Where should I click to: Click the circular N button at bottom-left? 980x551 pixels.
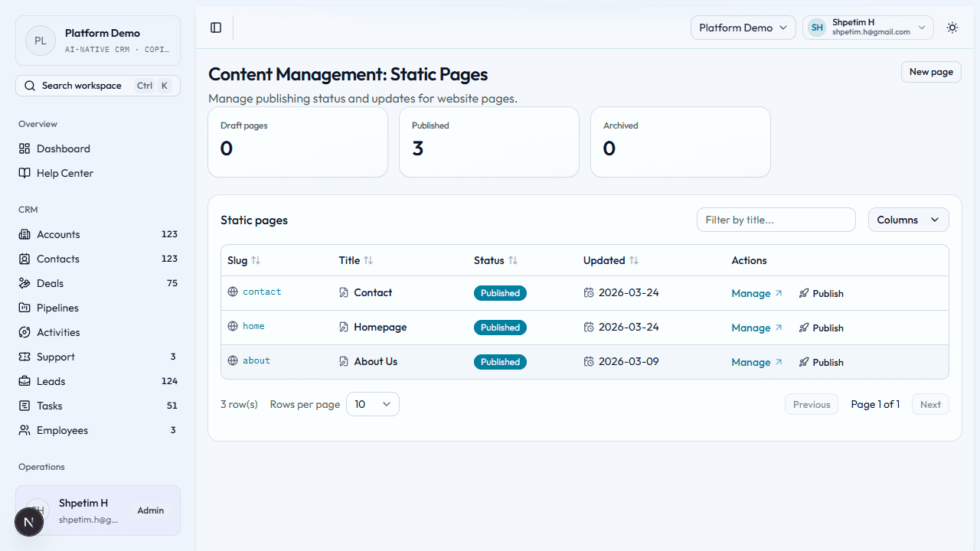coord(28,521)
